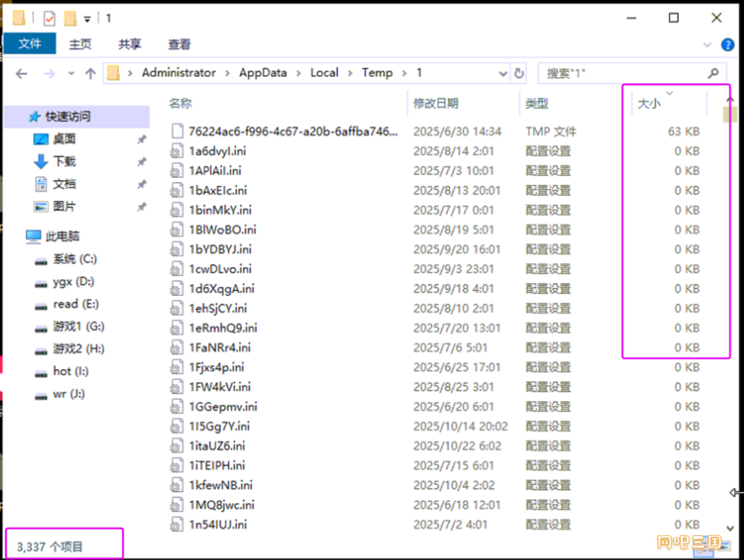Switch to the 查看 tab

tap(179, 44)
